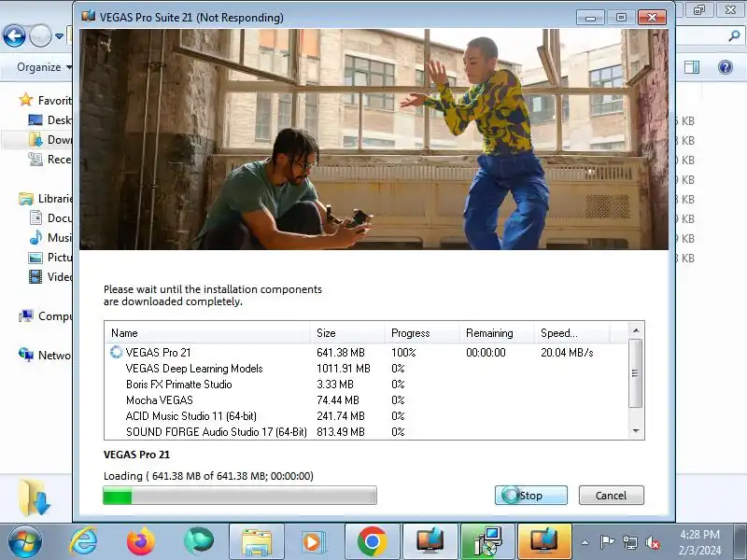747x560 pixels.
Task: Click the VEGAS Pro 21 loading spinner icon
Action: click(x=116, y=352)
